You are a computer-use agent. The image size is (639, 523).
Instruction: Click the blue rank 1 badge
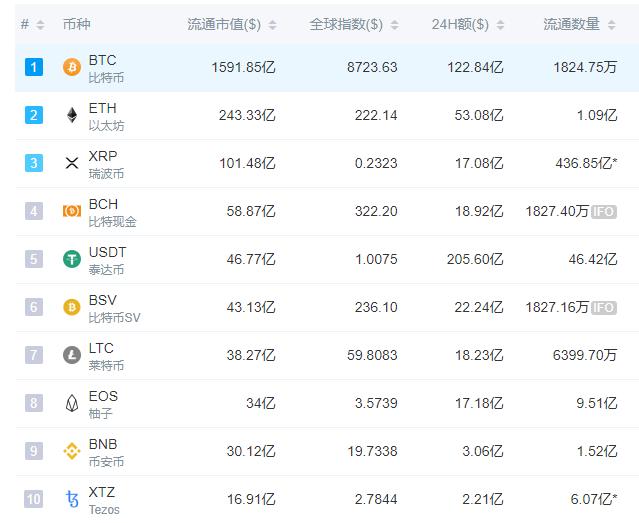[34, 67]
